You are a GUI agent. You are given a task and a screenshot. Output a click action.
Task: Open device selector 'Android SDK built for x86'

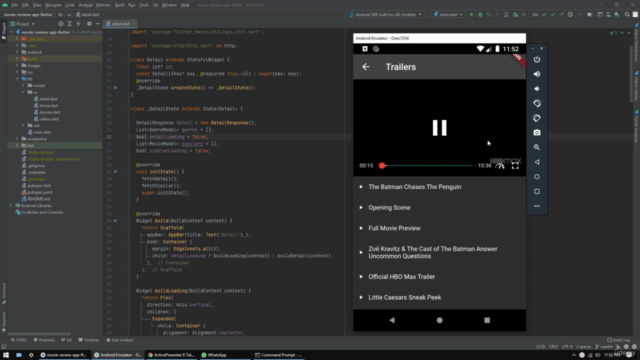[x=386, y=15]
